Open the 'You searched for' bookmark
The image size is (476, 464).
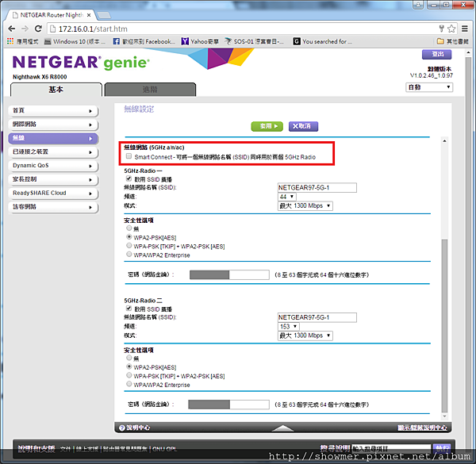pyautogui.click(x=322, y=41)
